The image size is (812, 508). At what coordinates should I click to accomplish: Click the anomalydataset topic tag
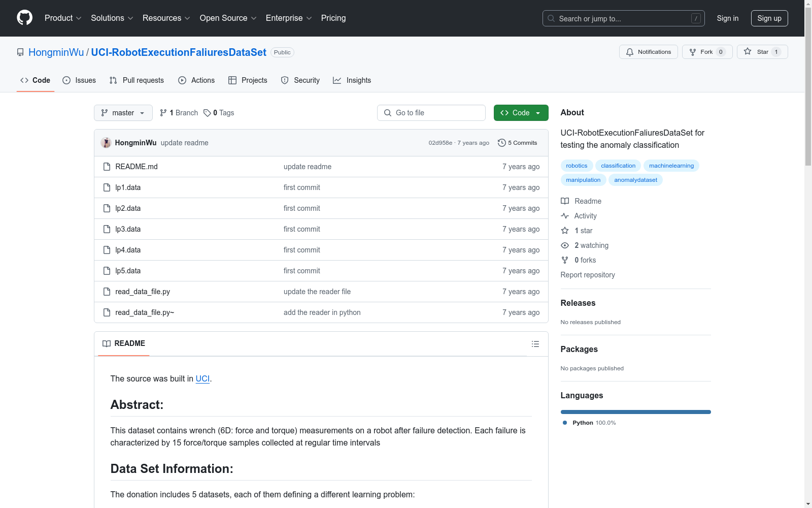click(x=635, y=180)
